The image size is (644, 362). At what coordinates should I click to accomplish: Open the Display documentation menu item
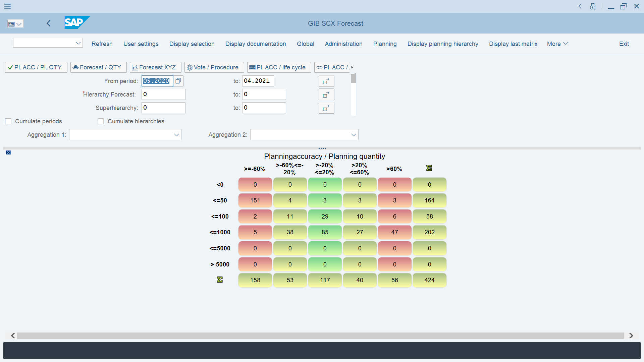point(256,44)
